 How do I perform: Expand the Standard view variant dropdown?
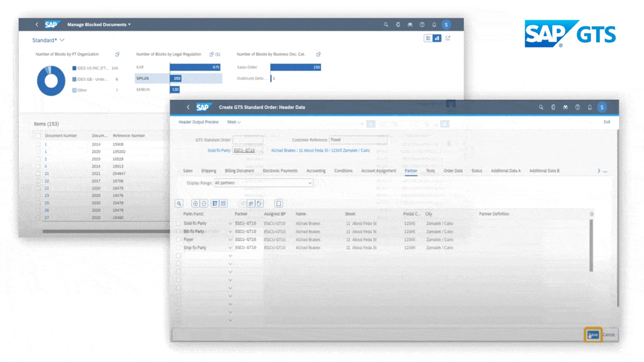pyautogui.click(x=62, y=40)
